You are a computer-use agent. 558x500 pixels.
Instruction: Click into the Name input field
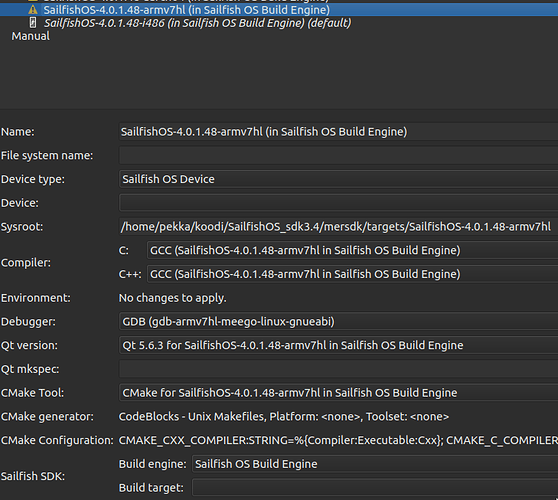pos(338,132)
